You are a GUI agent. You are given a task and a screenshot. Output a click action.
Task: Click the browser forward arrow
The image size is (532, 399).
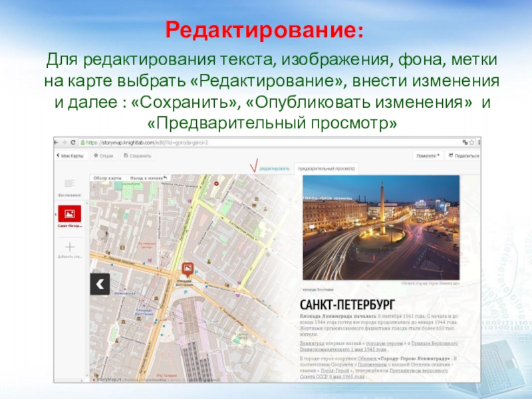(x=65, y=142)
